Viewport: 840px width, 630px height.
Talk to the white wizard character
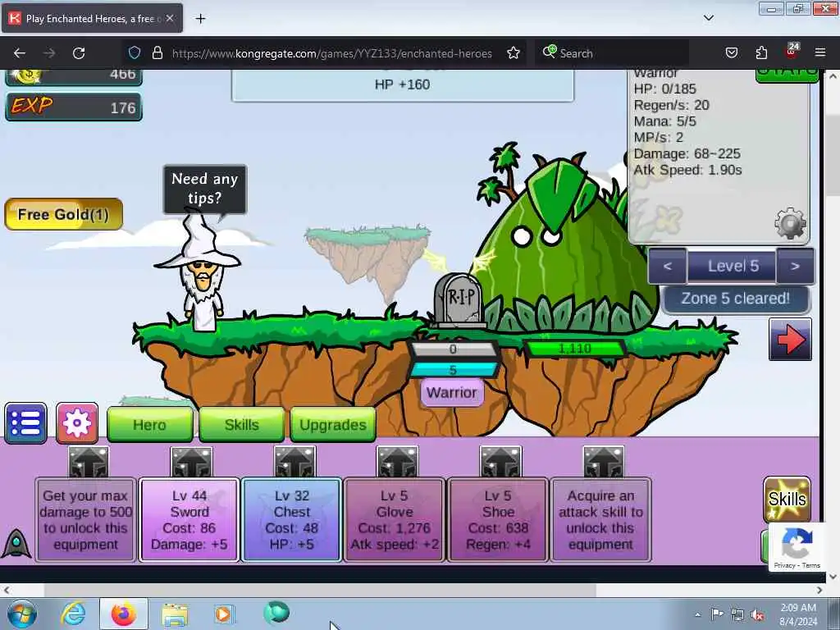coord(201,273)
